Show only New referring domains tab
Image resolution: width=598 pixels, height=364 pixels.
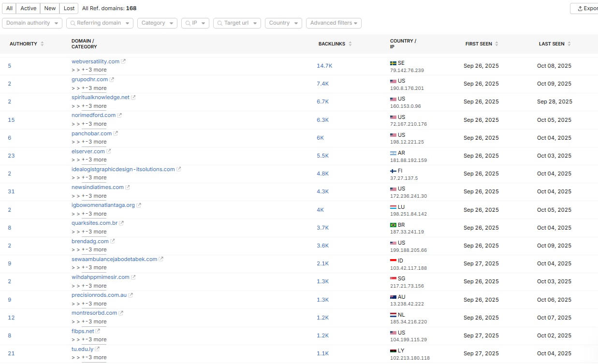[50, 8]
